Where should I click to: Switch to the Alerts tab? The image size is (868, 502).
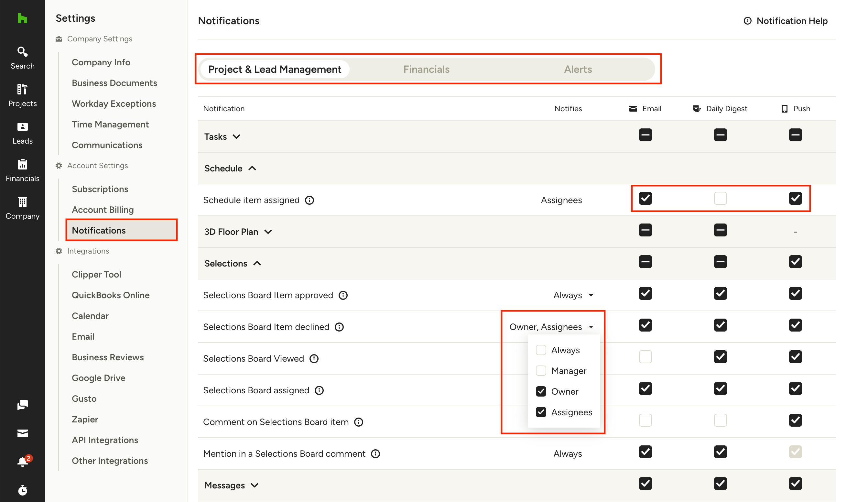tap(578, 69)
